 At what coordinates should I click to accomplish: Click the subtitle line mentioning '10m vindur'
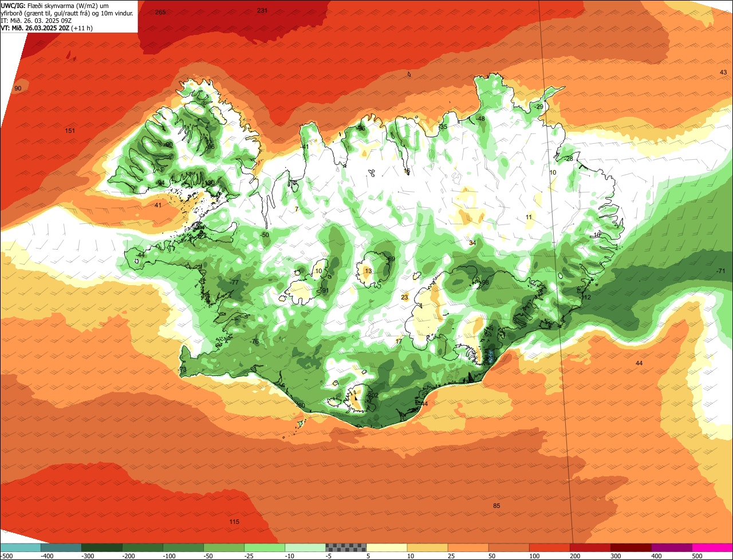click(x=67, y=13)
